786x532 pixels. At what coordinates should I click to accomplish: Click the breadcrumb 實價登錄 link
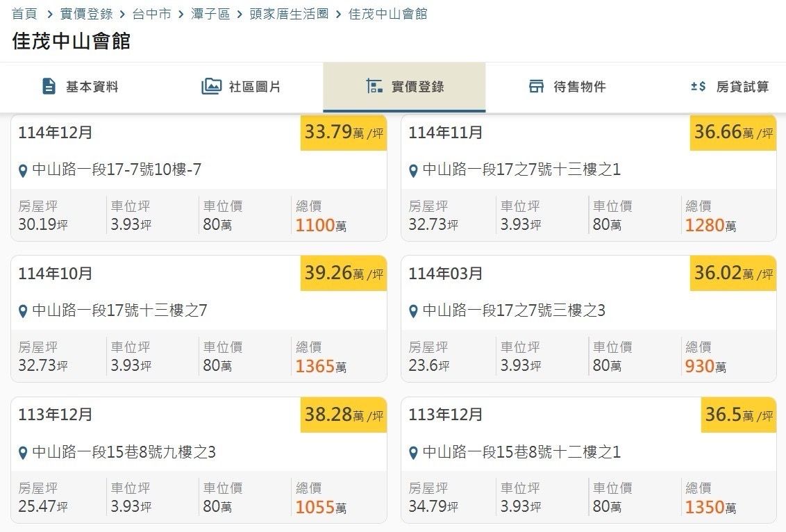click(86, 14)
